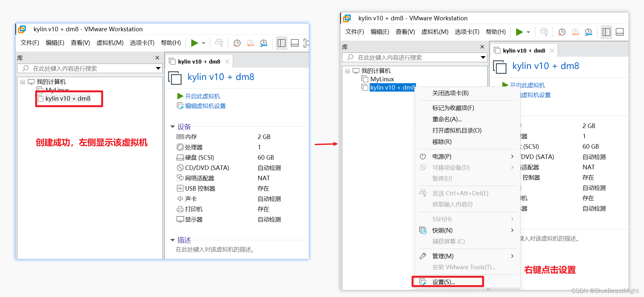Click 编辑虚拟机设置 link in left window
This screenshot has height=297, width=644.
(205, 106)
